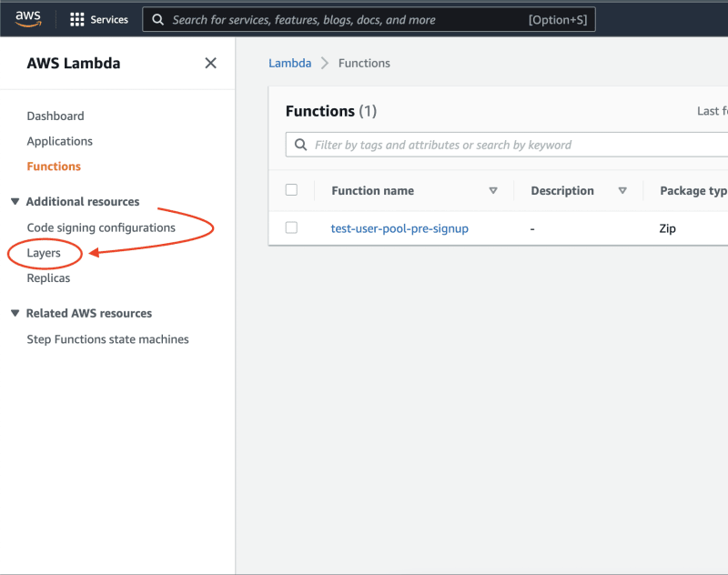
Task: Click the Description column header
Action: [x=562, y=191]
